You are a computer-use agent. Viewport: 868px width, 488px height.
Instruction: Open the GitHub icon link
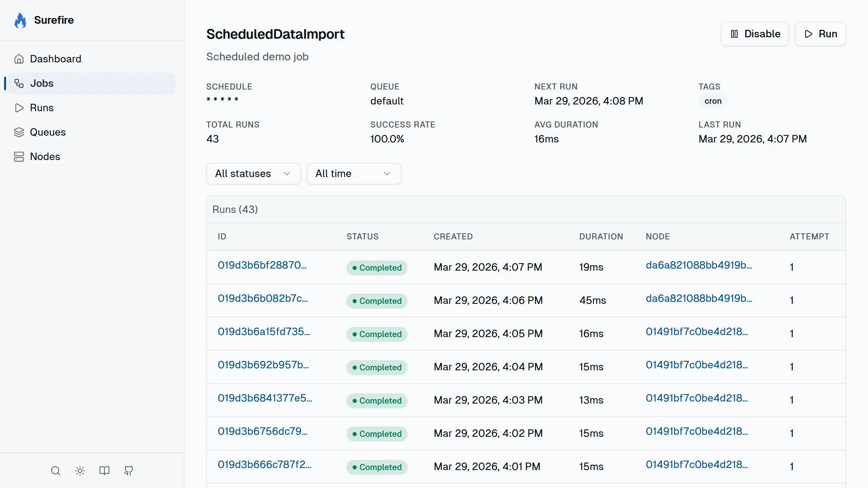coord(129,471)
